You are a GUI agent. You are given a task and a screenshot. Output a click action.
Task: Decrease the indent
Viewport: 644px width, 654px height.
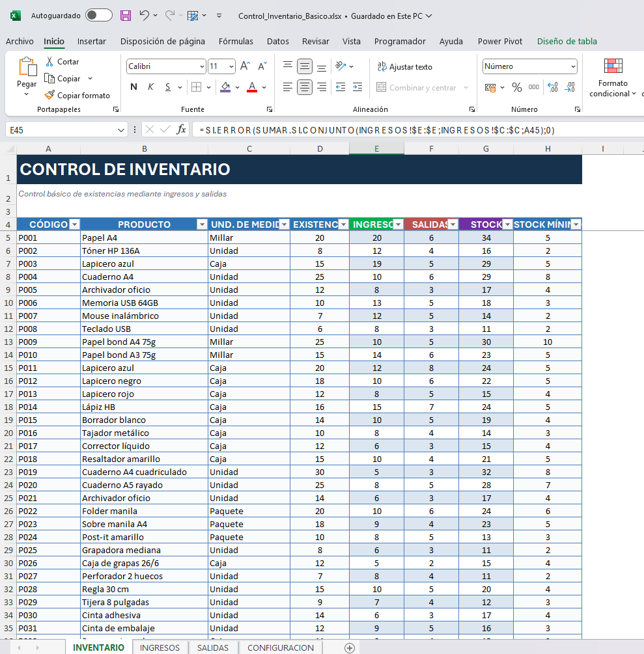pyautogui.click(x=341, y=87)
